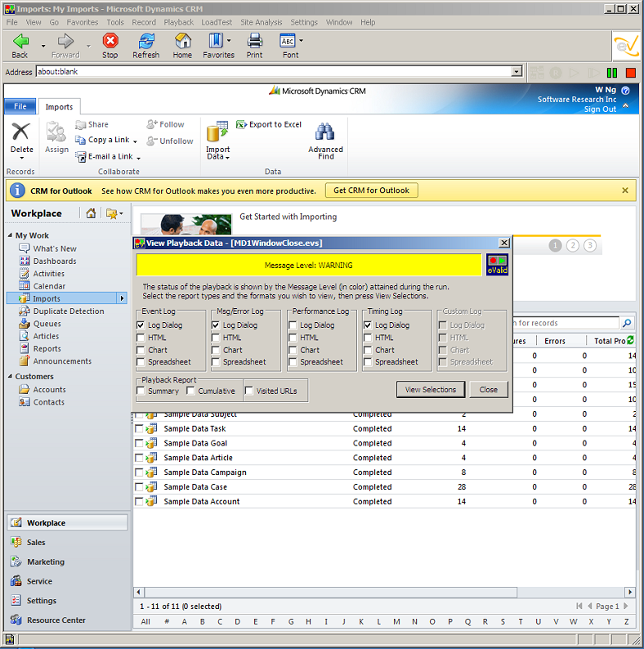Collapse the ribbon using the chevron
The height and width of the screenshot is (649, 644).
pos(625,106)
